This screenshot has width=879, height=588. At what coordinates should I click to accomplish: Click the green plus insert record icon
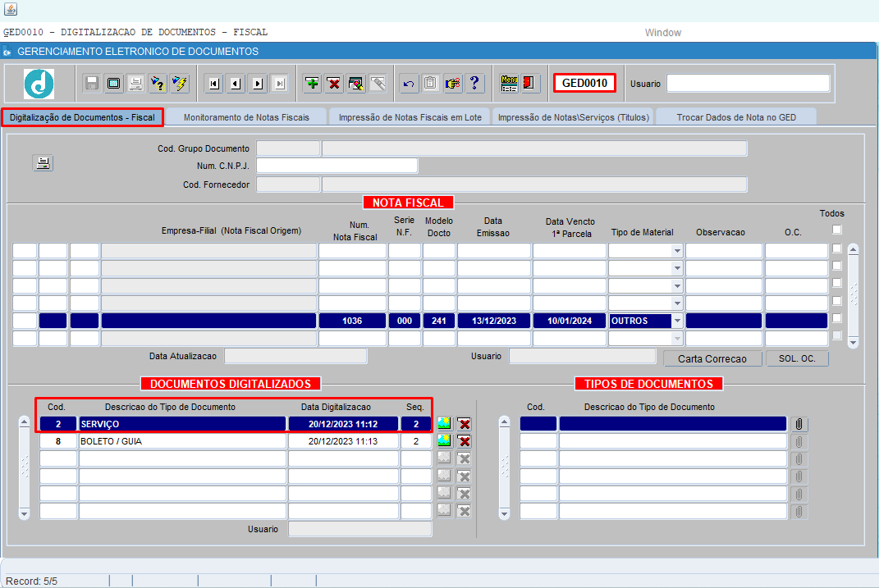(312, 83)
